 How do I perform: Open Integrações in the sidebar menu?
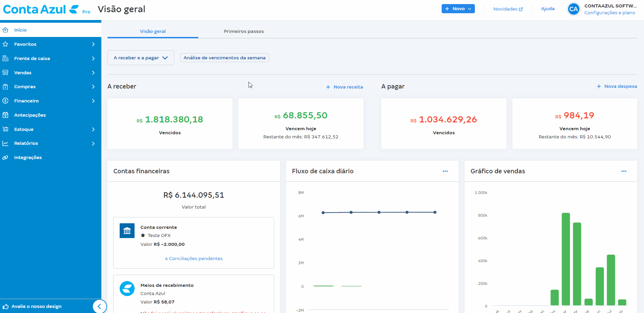click(51, 157)
